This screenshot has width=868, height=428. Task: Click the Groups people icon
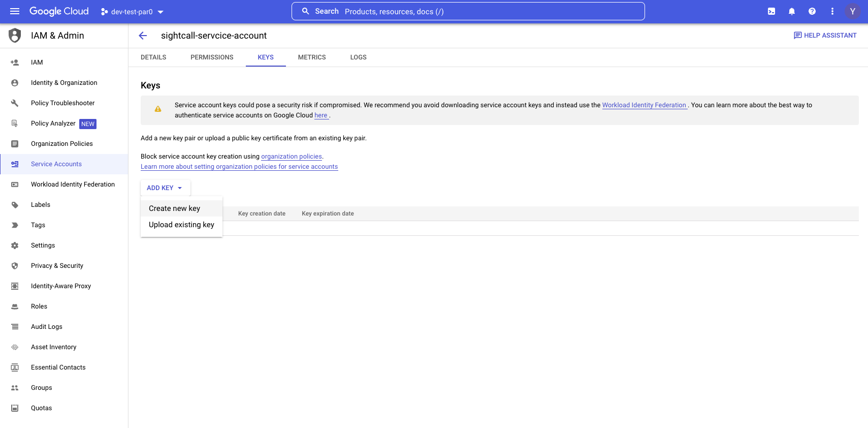click(x=15, y=388)
